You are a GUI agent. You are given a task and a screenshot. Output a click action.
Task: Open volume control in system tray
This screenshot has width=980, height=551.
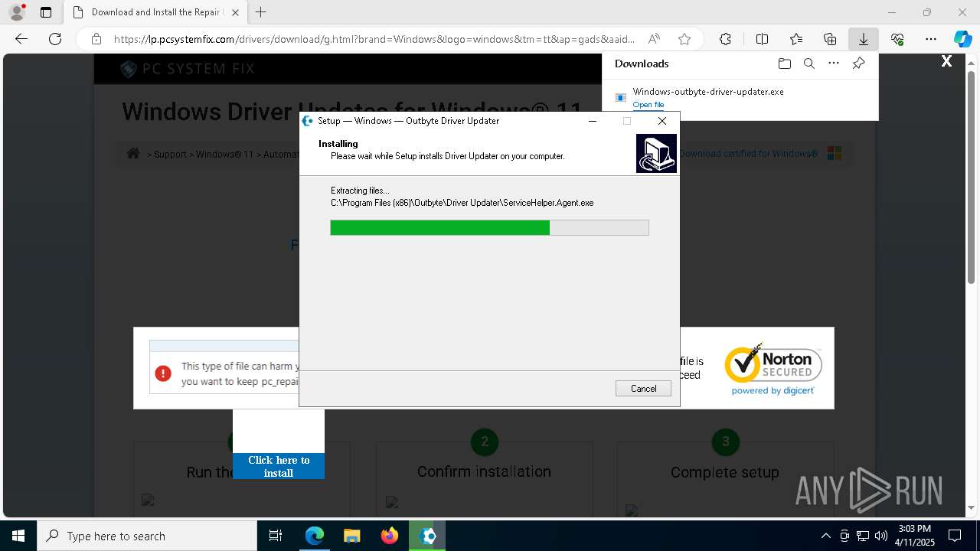pos(880,536)
